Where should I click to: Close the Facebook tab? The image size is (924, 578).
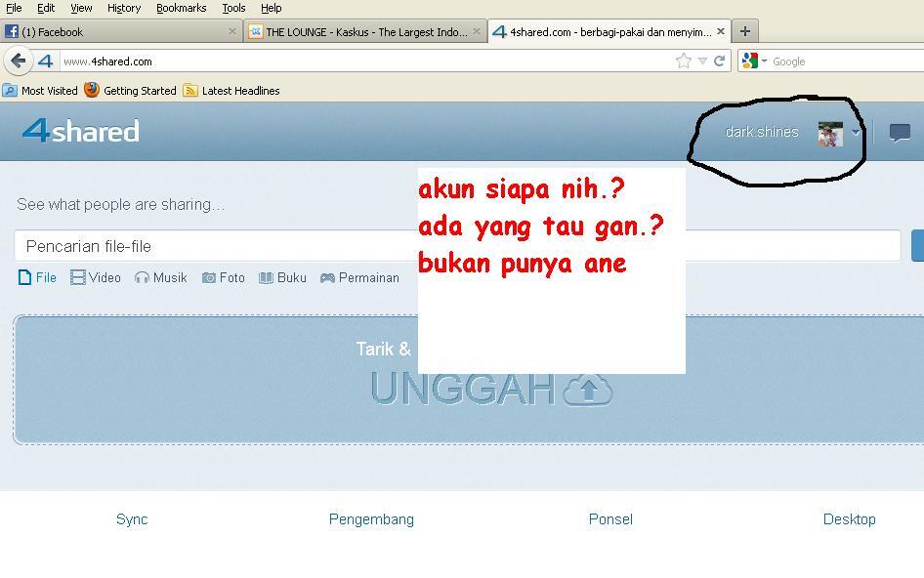232,31
